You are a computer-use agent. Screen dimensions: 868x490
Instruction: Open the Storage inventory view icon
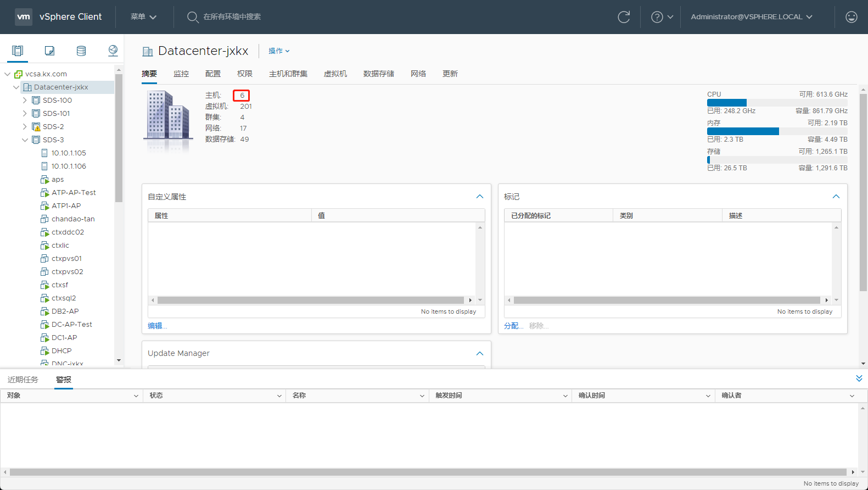click(x=81, y=51)
